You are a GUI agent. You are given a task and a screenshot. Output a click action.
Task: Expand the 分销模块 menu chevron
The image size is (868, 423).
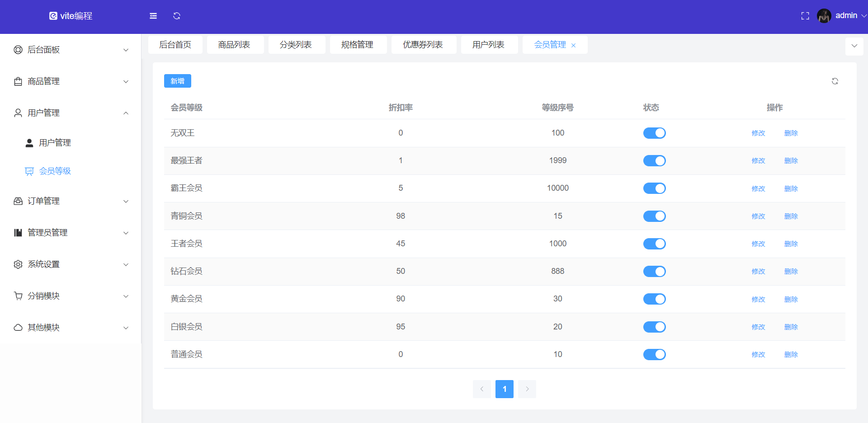pos(126,296)
